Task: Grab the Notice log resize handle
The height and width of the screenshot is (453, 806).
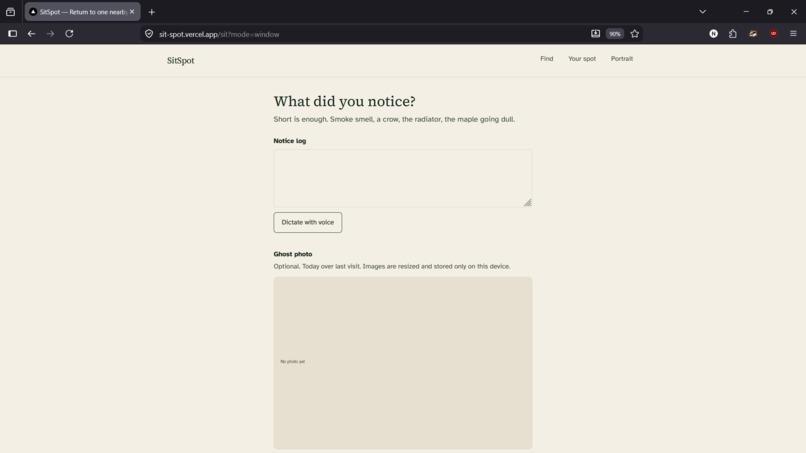Action: pos(527,203)
